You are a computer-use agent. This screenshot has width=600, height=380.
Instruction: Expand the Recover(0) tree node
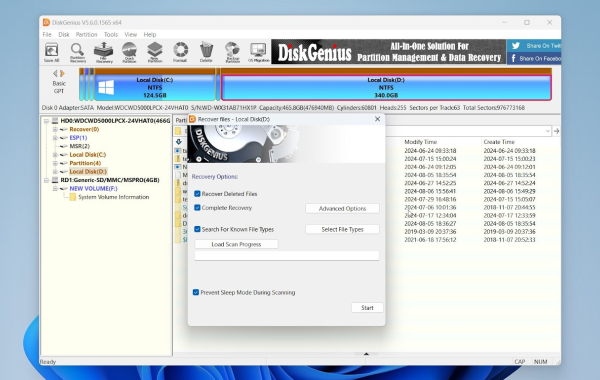pos(55,129)
